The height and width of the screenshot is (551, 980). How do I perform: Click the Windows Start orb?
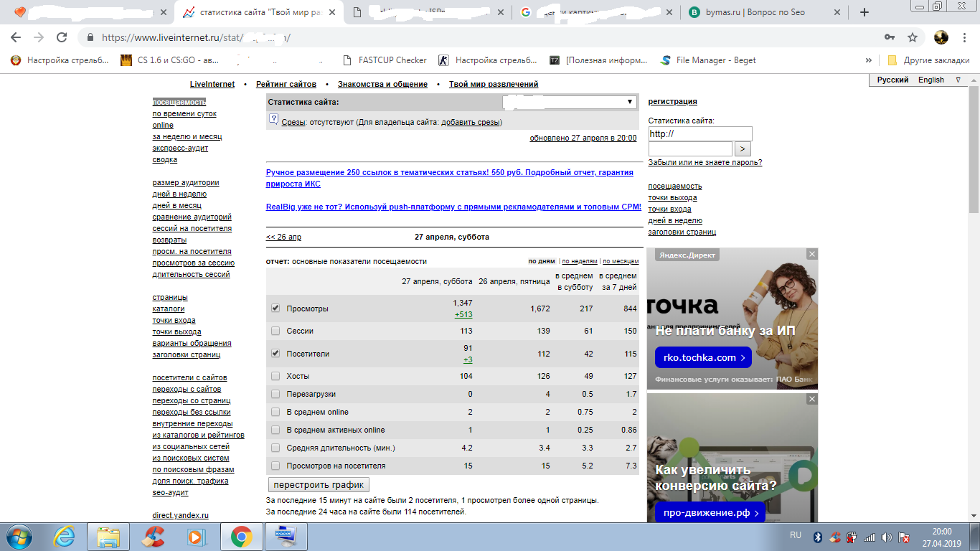pos(19,536)
